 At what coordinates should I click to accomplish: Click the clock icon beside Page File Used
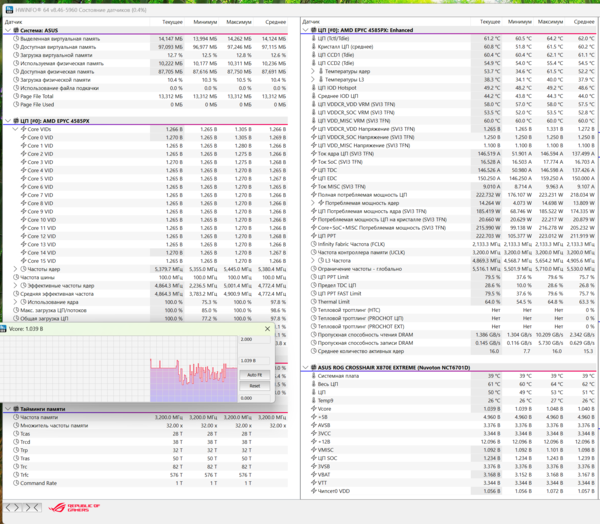coord(16,104)
